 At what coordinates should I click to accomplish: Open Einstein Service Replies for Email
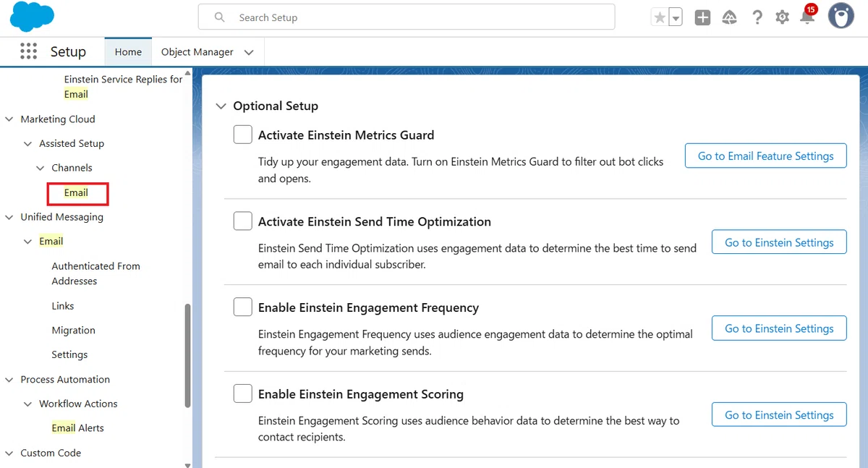[x=123, y=87]
